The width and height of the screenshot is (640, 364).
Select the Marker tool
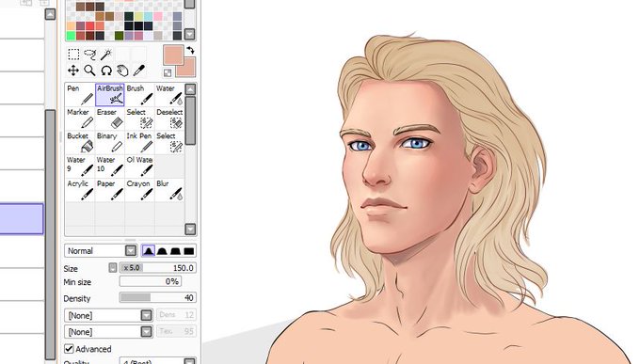tap(80, 119)
